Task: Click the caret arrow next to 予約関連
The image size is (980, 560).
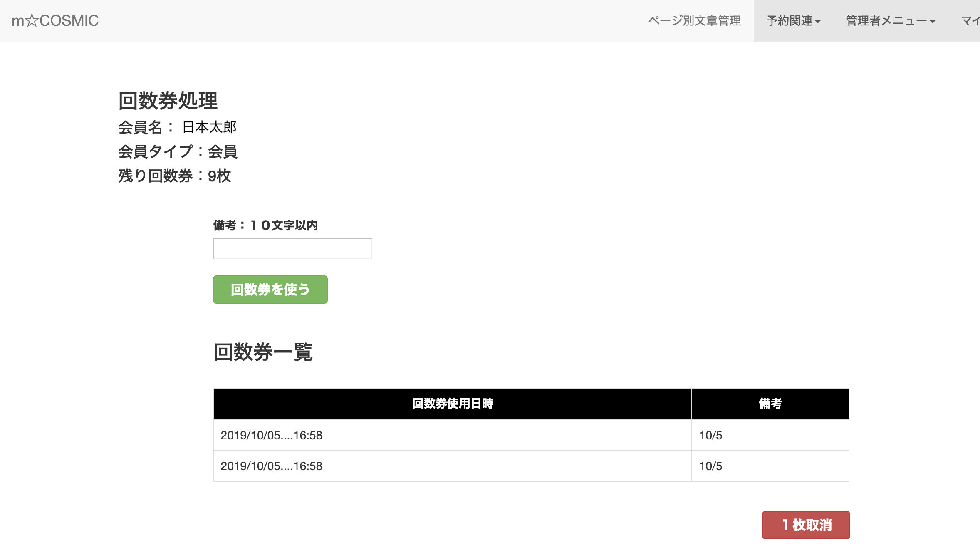Action: click(818, 22)
